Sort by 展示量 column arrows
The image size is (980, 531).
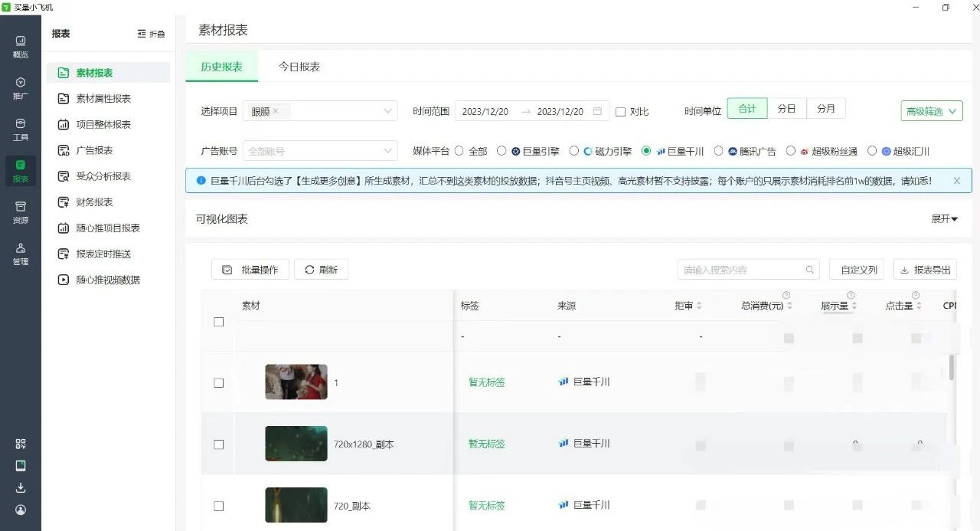pos(854,306)
